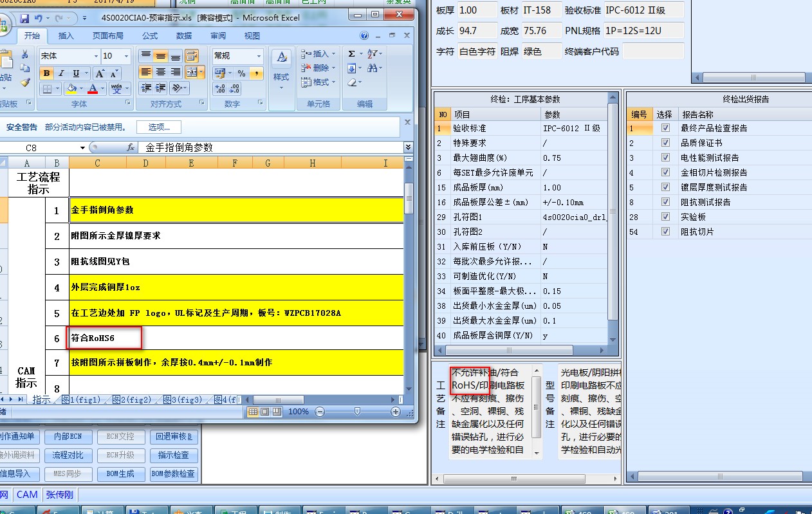
Task: Align cell text to the top
Action: pos(146,56)
